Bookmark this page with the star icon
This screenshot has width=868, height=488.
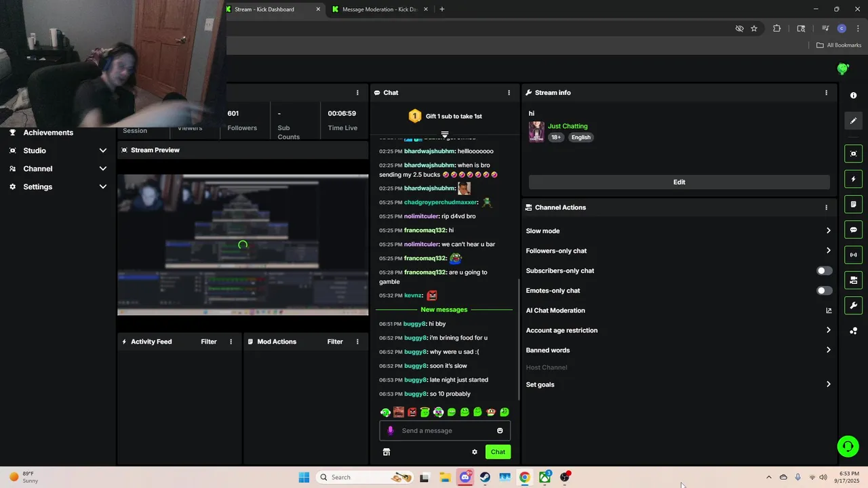pos(754,28)
